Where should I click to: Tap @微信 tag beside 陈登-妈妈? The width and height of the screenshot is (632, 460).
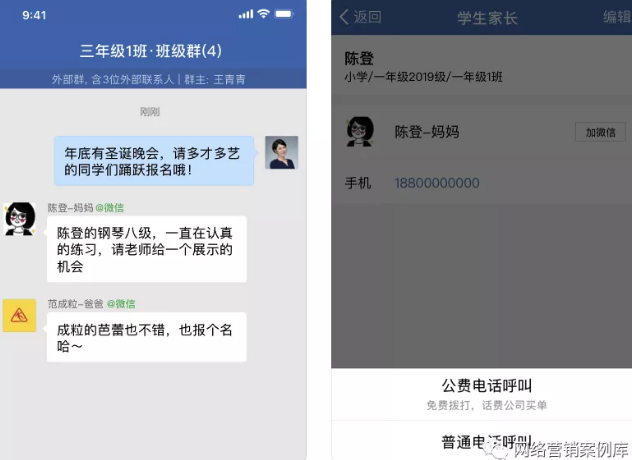(110, 208)
